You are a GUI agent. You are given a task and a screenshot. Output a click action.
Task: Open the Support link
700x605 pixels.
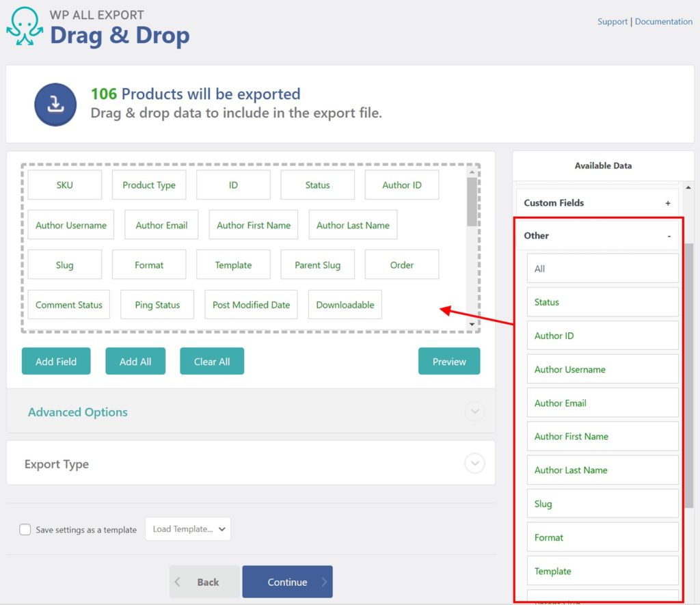[612, 21]
